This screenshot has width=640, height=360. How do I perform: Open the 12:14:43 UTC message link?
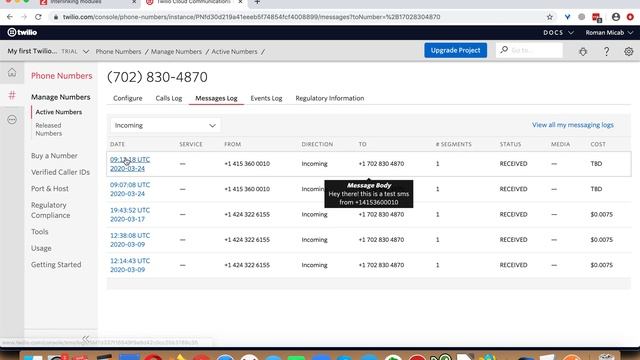tap(130, 265)
